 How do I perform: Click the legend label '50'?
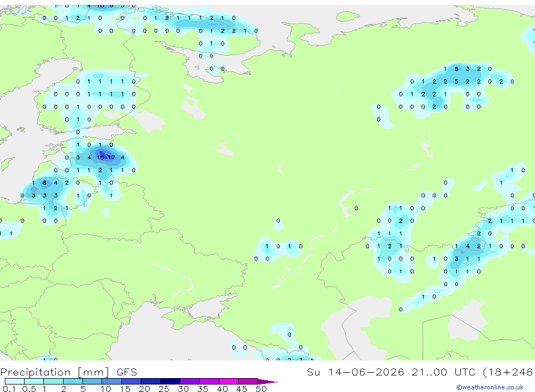point(261,389)
